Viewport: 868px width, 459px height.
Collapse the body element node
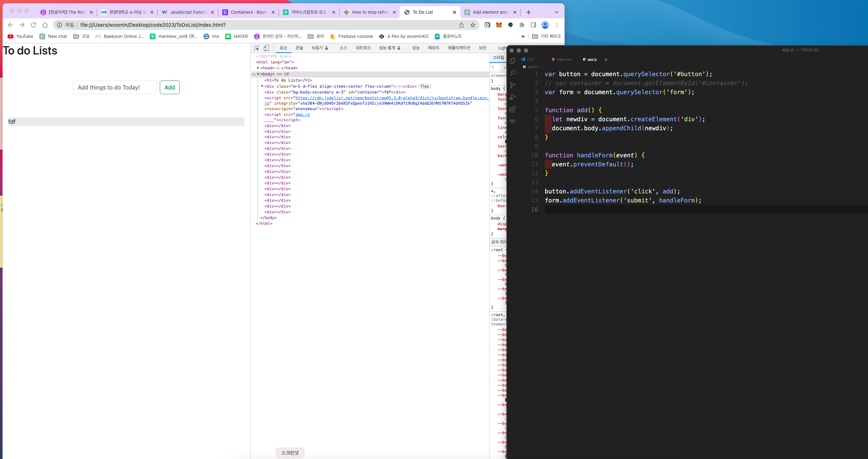[258, 74]
